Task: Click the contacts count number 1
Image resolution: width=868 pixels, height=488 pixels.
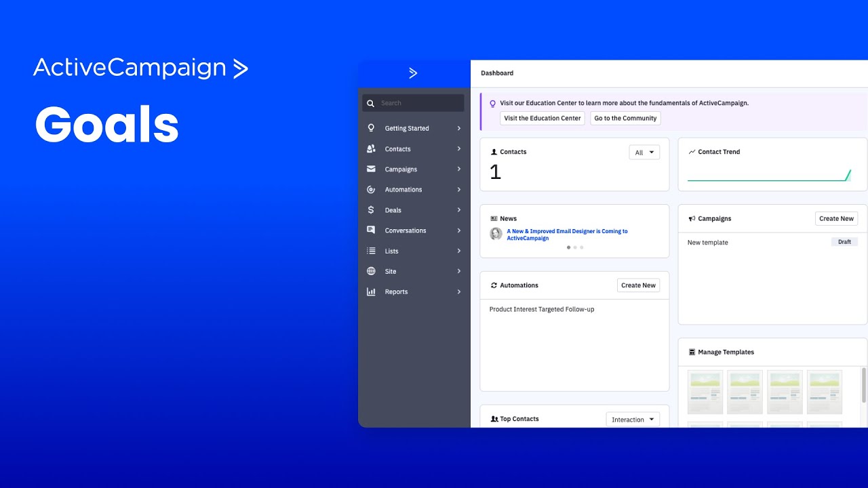Action: click(496, 172)
